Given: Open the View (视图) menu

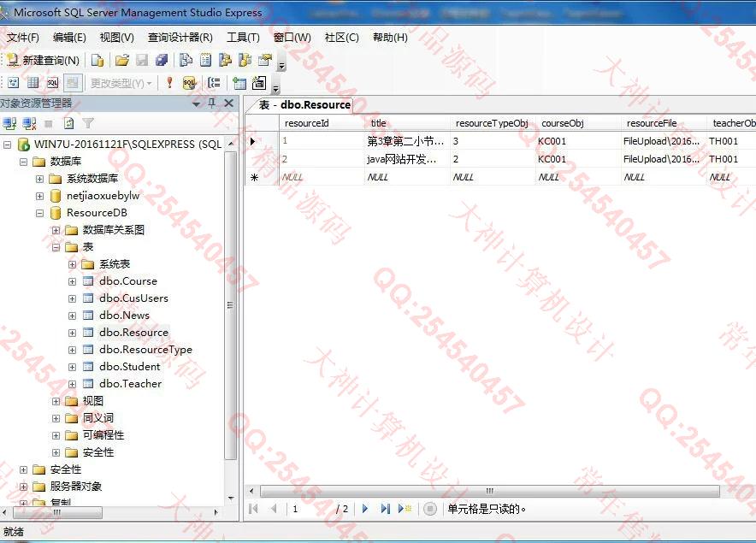Looking at the screenshot, I should coord(116,37).
